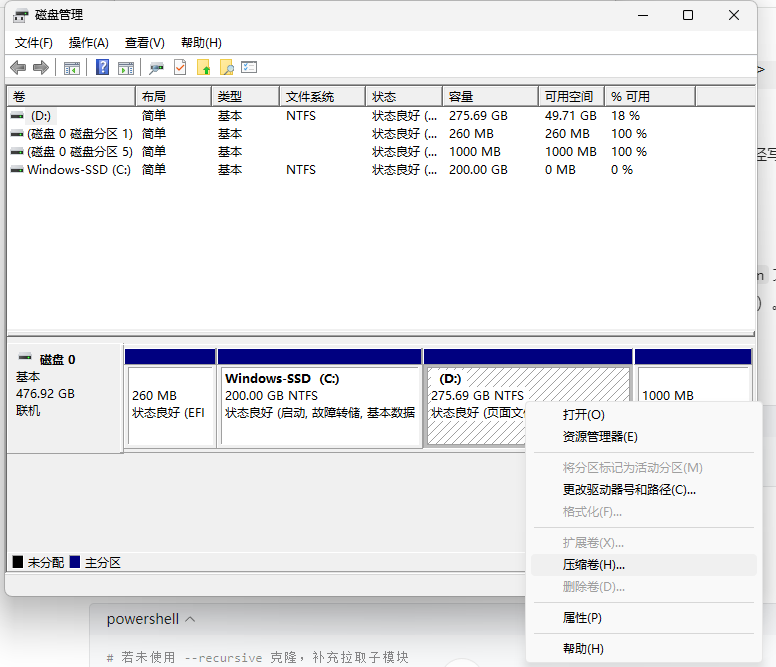Open the 文件(F) menu
The width and height of the screenshot is (776, 667).
pyautogui.click(x=34, y=43)
